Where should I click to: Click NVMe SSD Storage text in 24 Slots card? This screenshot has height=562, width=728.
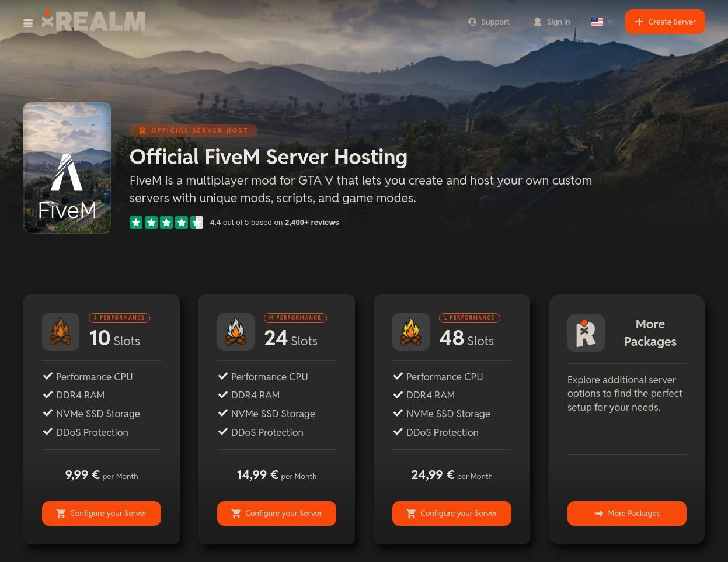[273, 414]
